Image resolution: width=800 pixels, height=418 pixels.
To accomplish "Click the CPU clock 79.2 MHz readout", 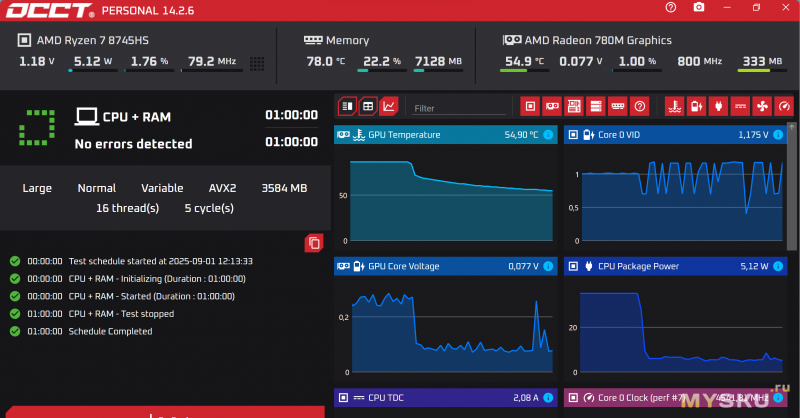I will click(212, 61).
